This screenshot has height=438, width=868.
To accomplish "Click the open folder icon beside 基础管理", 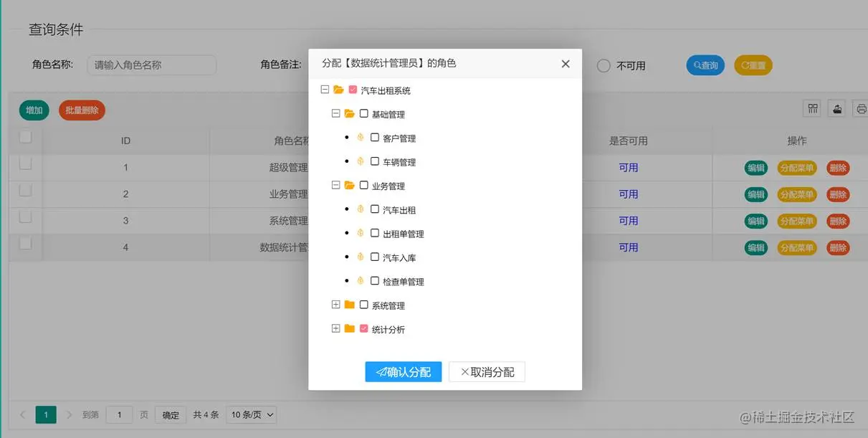I will tap(350, 114).
